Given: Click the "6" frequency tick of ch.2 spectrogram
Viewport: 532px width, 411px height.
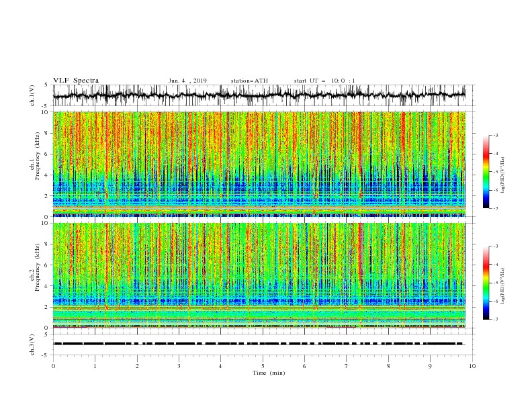Looking at the screenshot, I should pos(48,265).
